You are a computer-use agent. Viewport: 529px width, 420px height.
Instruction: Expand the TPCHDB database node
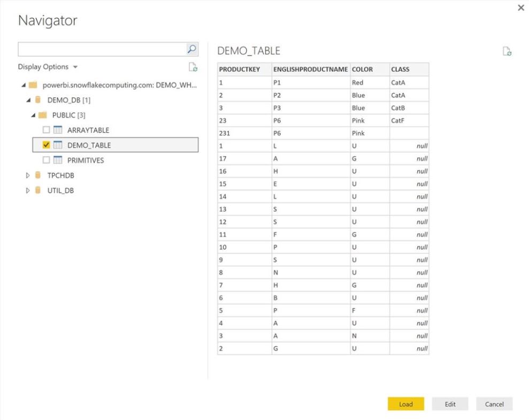pyautogui.click(x=28, y=175)
